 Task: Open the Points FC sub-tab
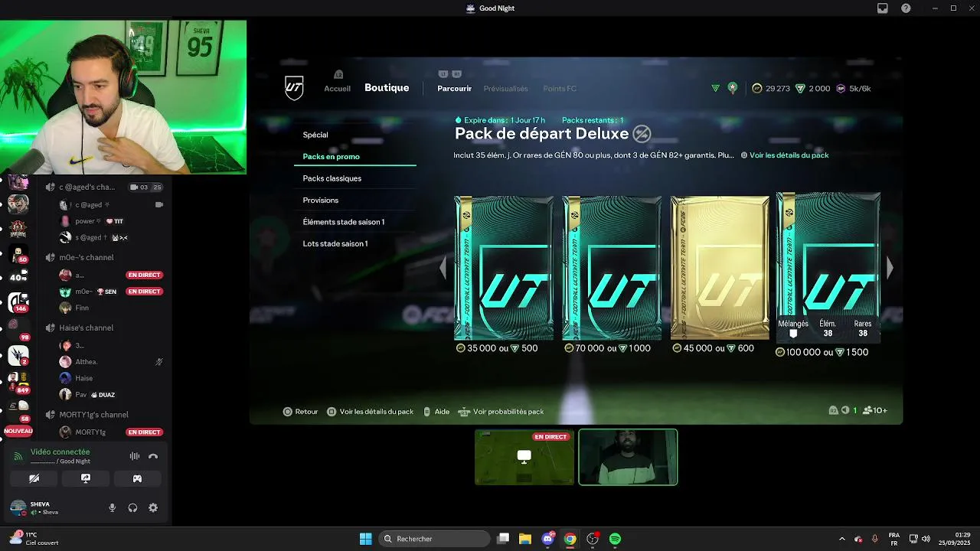point(560,89)
